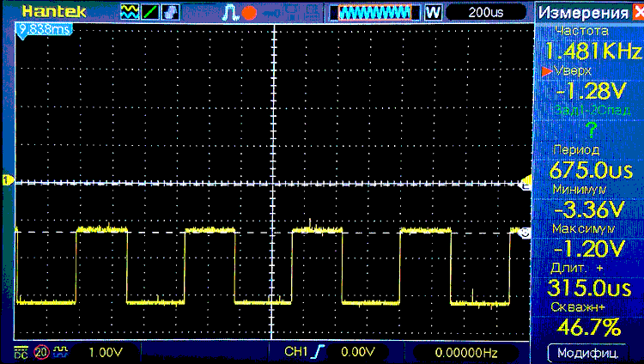Click the 9.838ms horizontal position tag
This screenshot has height=364, width=644.
tap(44, 30)
